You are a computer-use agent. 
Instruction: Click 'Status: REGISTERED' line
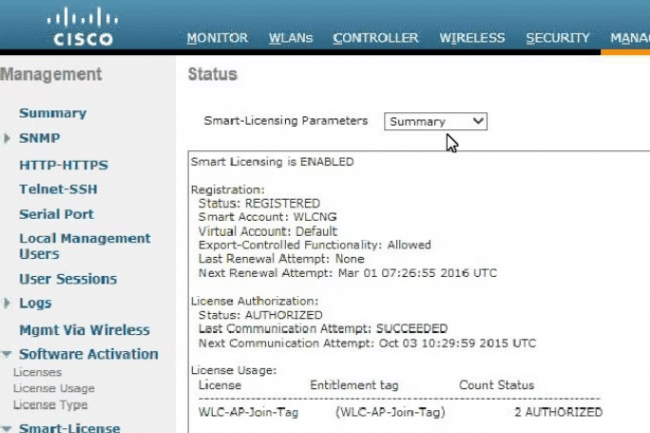[x=259, y=203]
